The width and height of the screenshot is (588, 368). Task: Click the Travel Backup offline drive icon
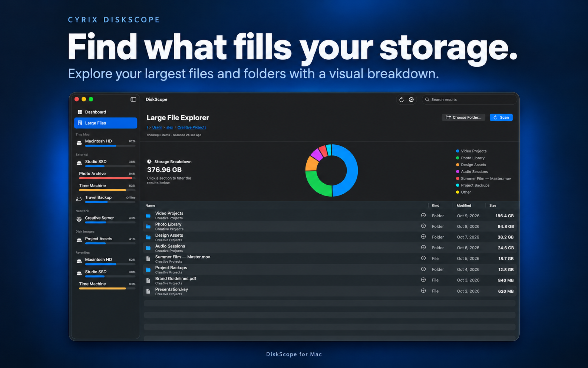pyautogui.click(x=79, y=199)
